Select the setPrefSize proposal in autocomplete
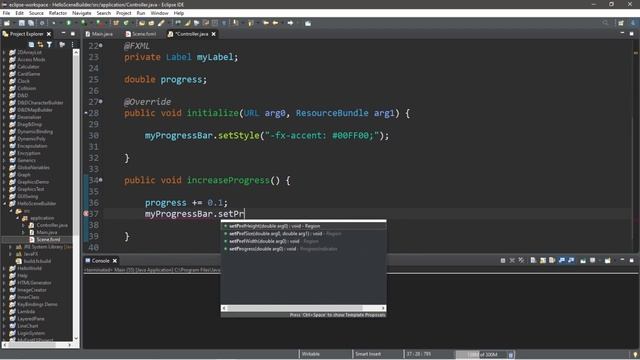 (x=303, y=233)
